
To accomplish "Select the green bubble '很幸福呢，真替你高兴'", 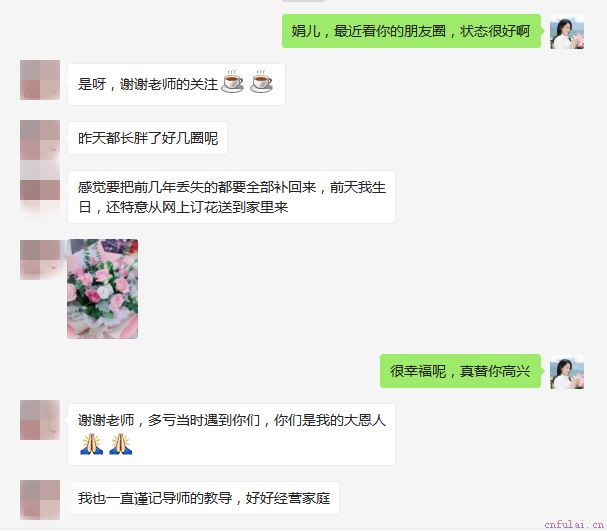I will 460,371.
